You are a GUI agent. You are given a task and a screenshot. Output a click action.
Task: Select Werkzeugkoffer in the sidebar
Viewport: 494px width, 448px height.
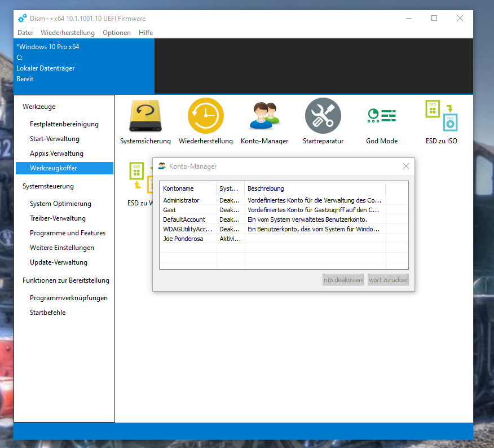[x=64, y=168]
